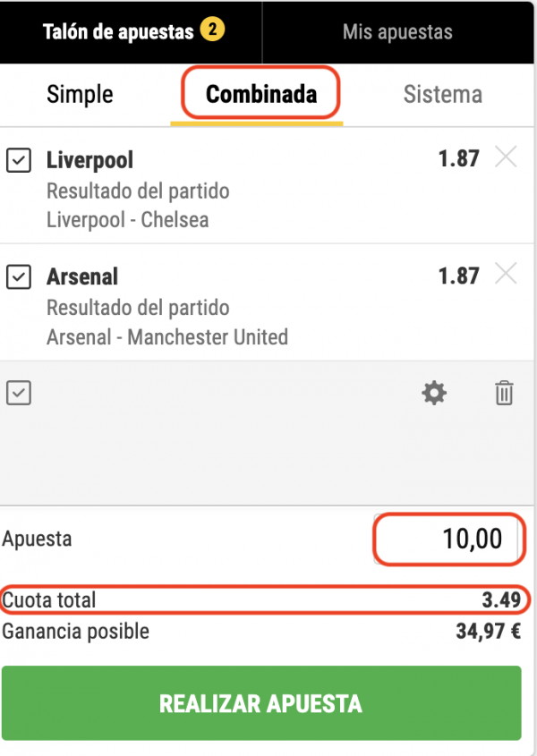Click the yellow bet count badge
The image size is (537, 756).
(x=212, y=31)
